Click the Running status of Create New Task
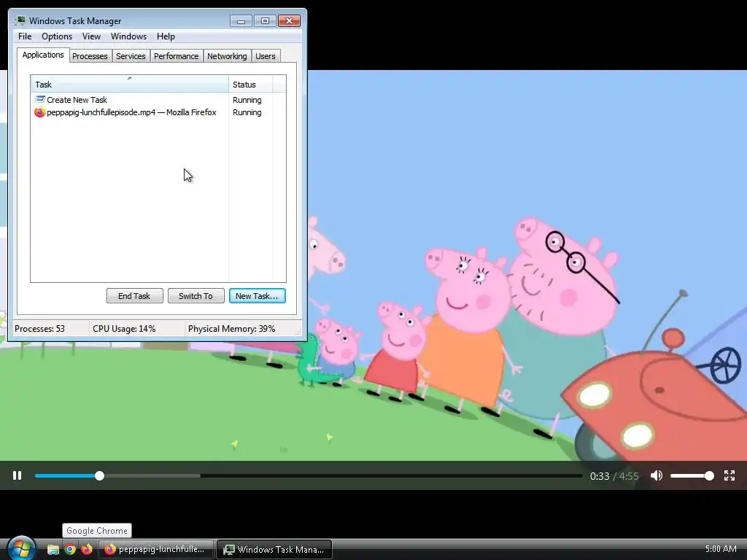747x560 pixels. click(x=247, y=100)
